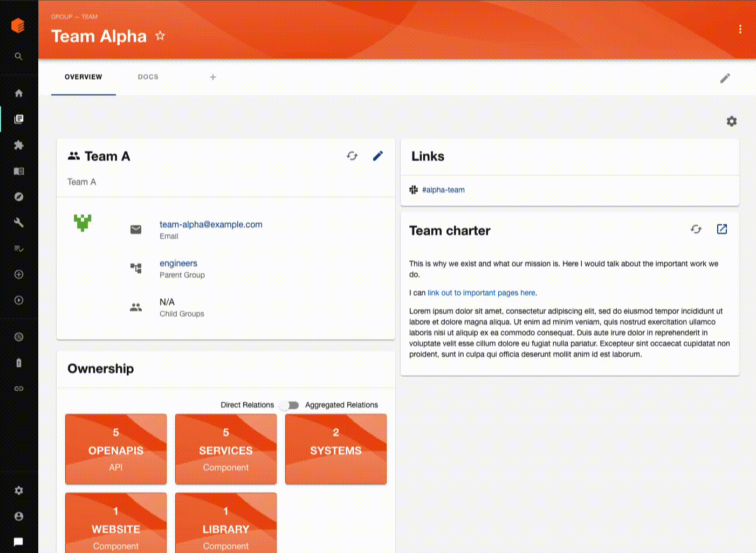The width and height of the screenshot is (756, 553).
Task: Click the 'Team charter' heading
Action: coord(450,231)
